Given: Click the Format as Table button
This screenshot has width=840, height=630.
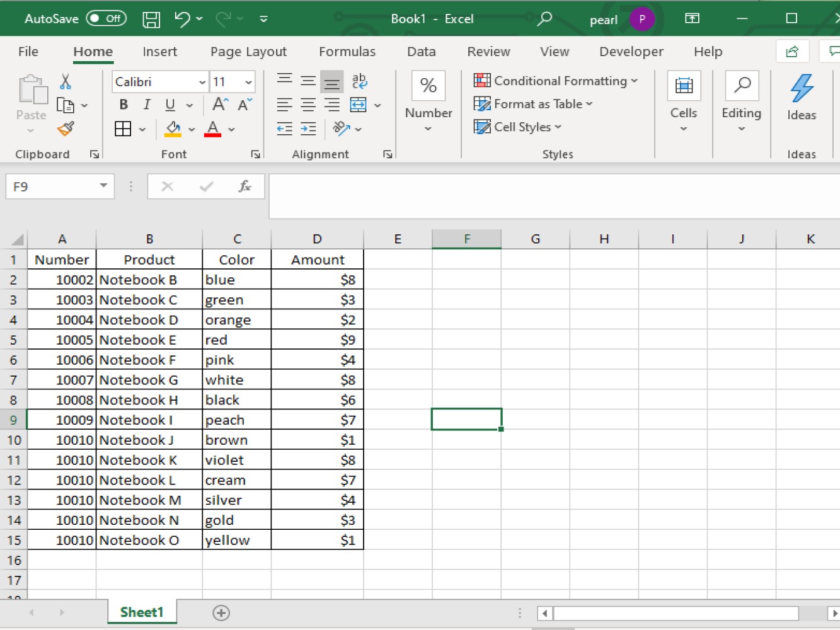Looking at the screenshot, I should tap(532, 104).
